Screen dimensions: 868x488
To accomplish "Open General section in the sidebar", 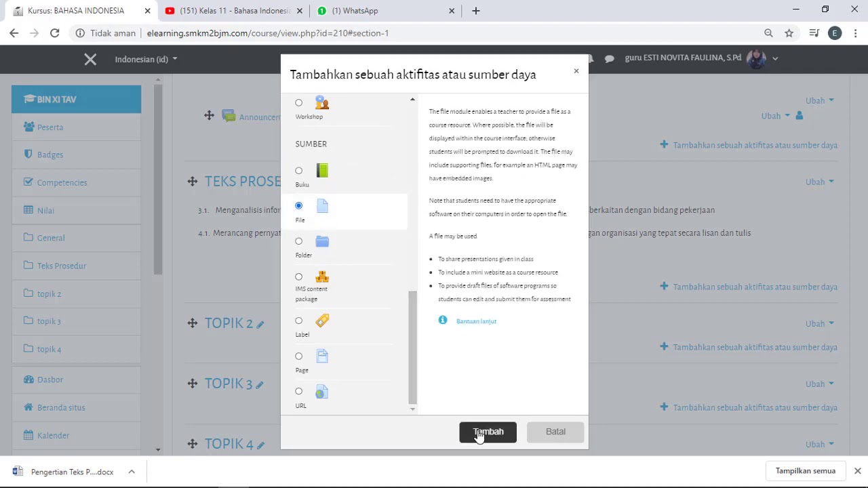I will (x=76, y=238).
